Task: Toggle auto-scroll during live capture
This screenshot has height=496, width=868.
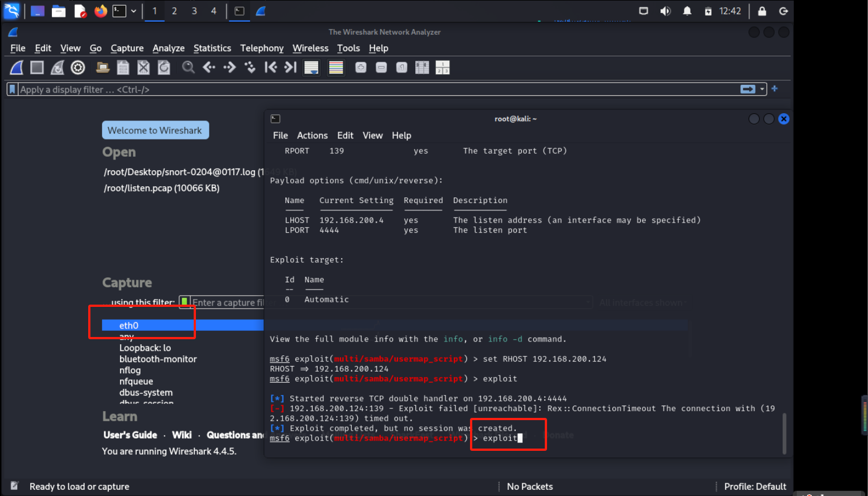Action: [x=311, y=68]
